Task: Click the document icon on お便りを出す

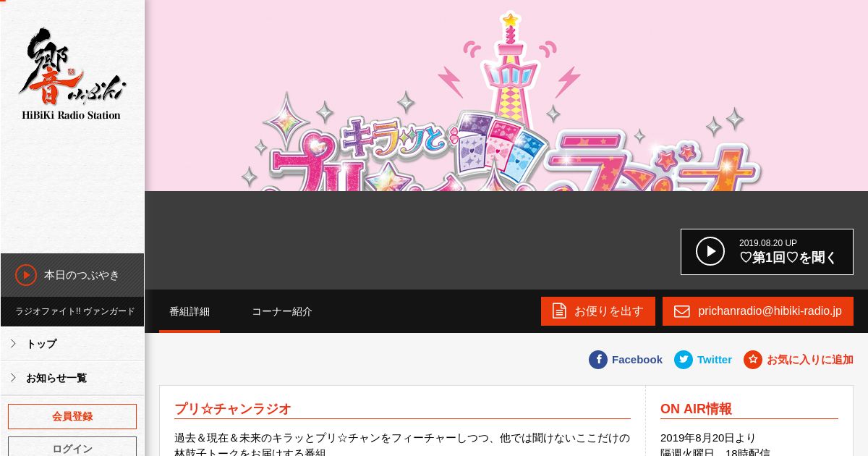Action: click(x=559, y=311)
